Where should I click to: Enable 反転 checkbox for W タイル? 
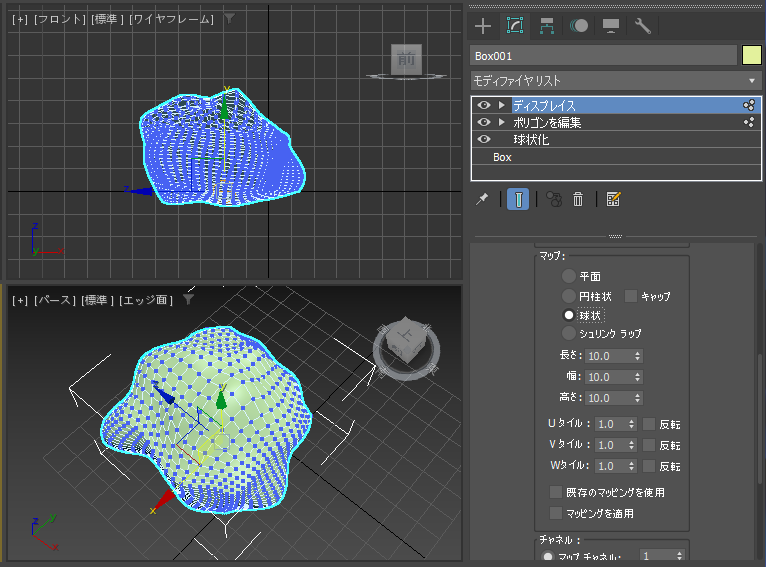(649, 466)
